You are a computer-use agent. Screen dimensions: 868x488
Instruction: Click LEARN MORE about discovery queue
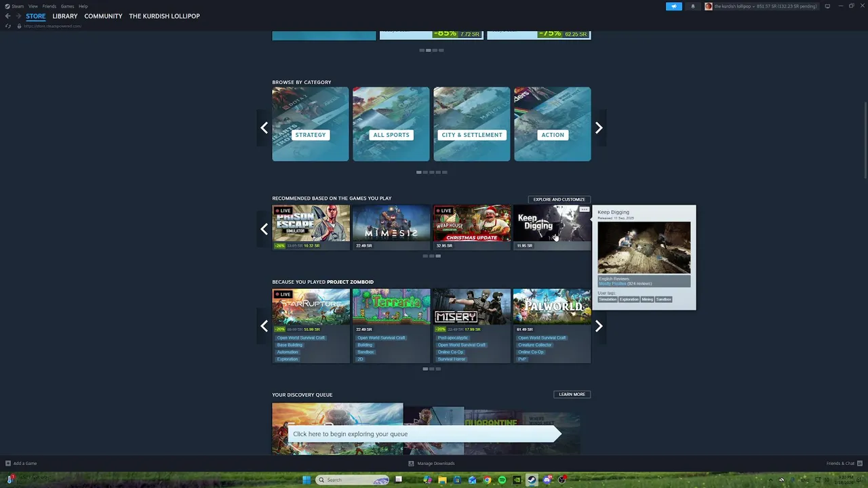pos(572,394)
